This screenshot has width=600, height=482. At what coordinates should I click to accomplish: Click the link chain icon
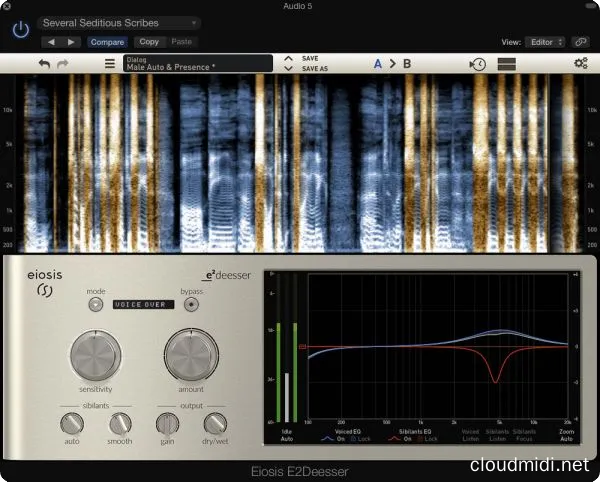[x=581, y=41]
